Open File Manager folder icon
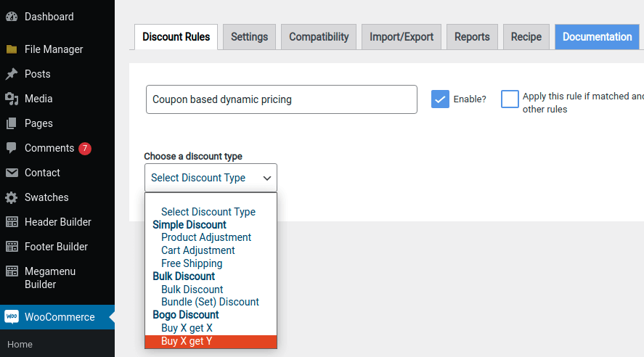 [x=12, y=49]
